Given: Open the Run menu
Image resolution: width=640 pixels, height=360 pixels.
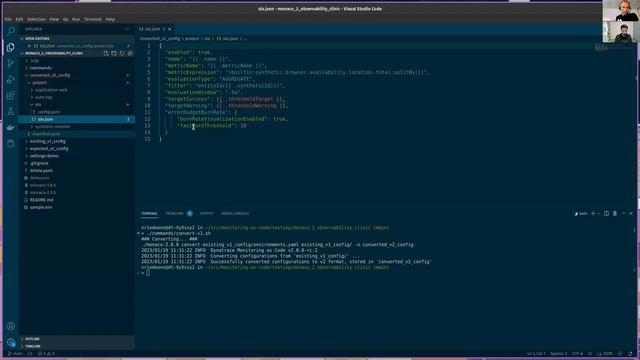Looking at the screenshot, I should point(76,19).
